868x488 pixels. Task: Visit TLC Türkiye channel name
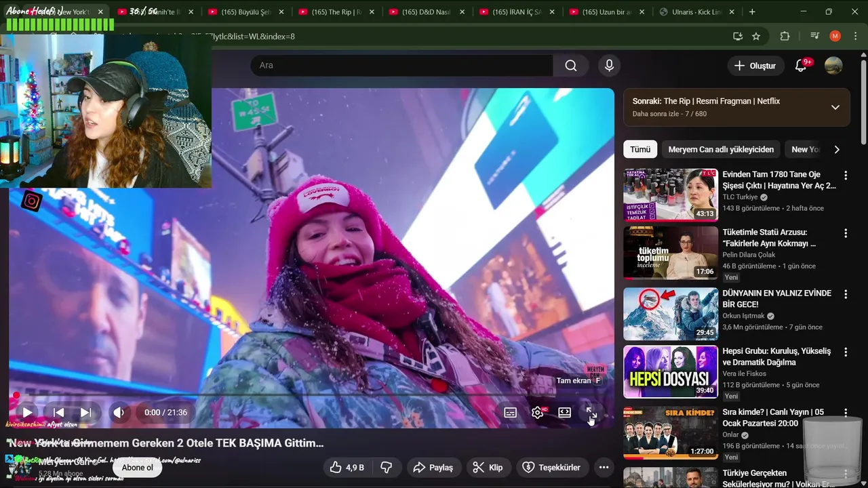point(740,197)
